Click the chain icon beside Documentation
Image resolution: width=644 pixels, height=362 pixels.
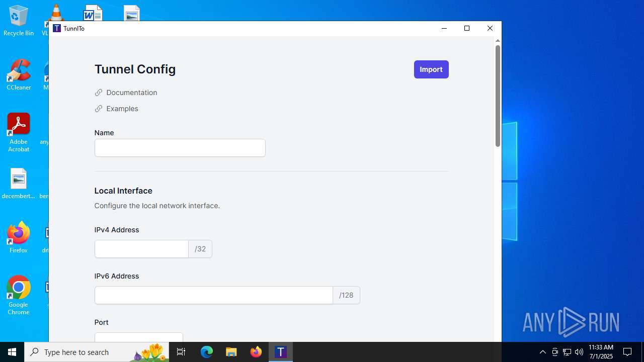pos(99,93)
